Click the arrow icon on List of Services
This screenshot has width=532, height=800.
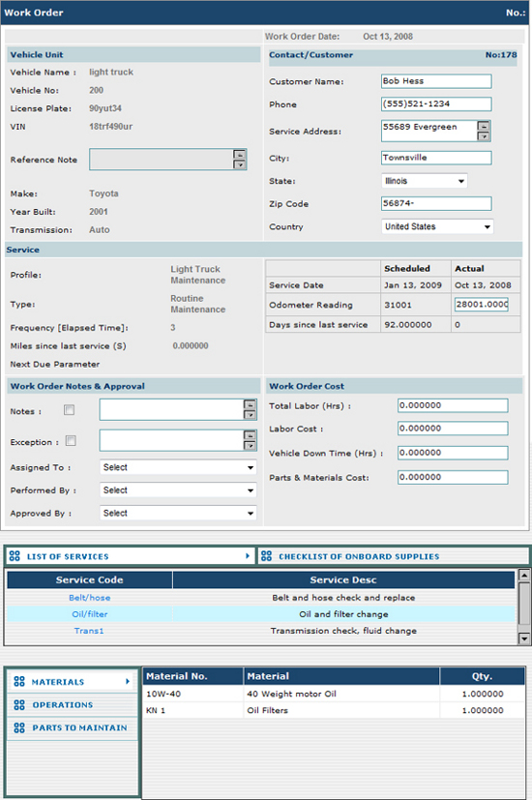(x=248, y=555)
